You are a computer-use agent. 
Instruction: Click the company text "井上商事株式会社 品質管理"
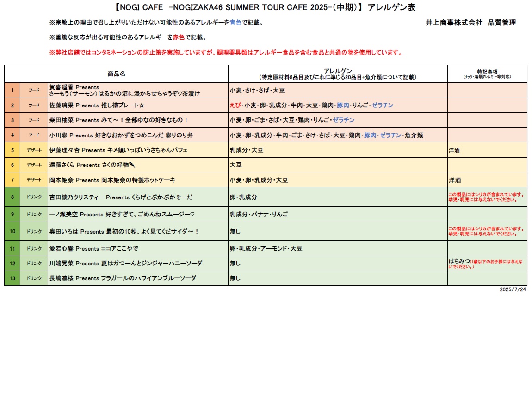tap(470, 23)
